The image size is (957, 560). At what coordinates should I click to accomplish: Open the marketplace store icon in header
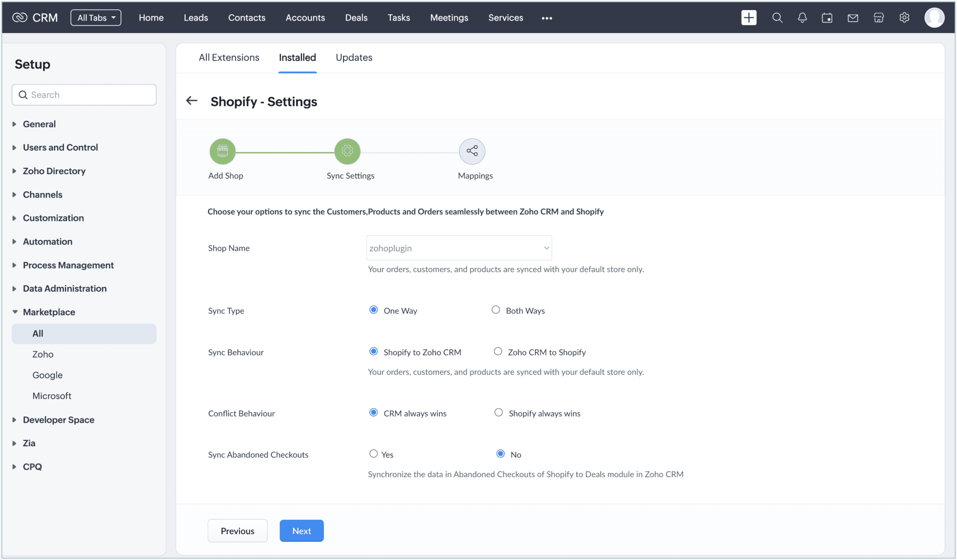coord(879,18)
